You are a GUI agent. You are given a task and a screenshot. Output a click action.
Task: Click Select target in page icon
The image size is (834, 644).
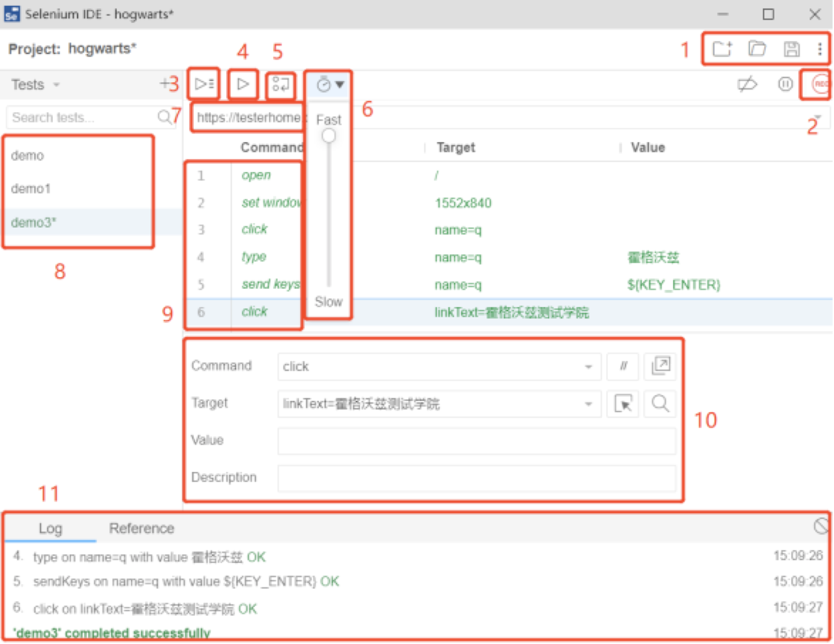[623, 404]
